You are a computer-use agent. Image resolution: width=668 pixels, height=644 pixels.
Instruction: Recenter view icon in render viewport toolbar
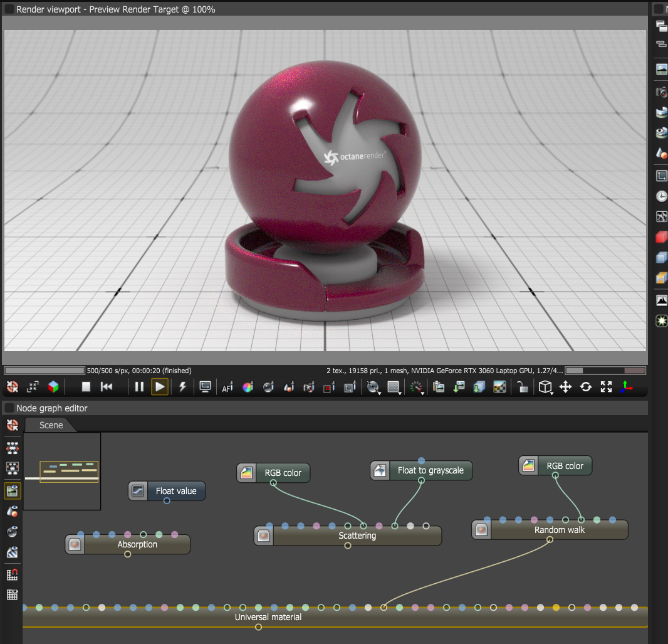(13, 387)
